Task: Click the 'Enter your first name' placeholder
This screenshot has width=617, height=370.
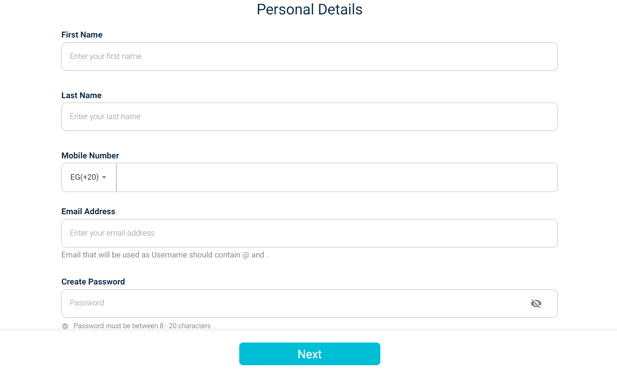Action: tap(105, 56)
